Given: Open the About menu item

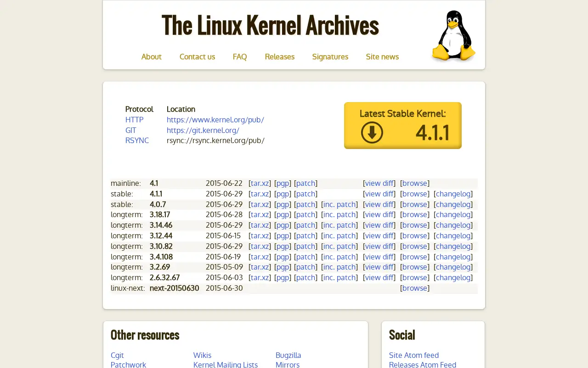Looking at the screenshot, I should 151,57.
